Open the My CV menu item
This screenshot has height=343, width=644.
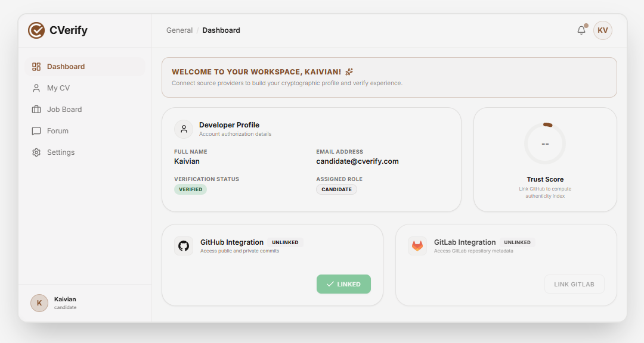85,88
